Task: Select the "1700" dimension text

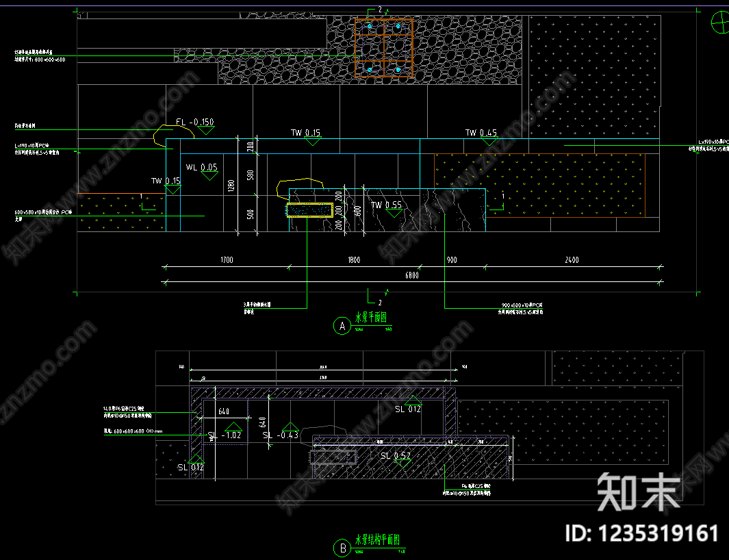Action: 227,259
